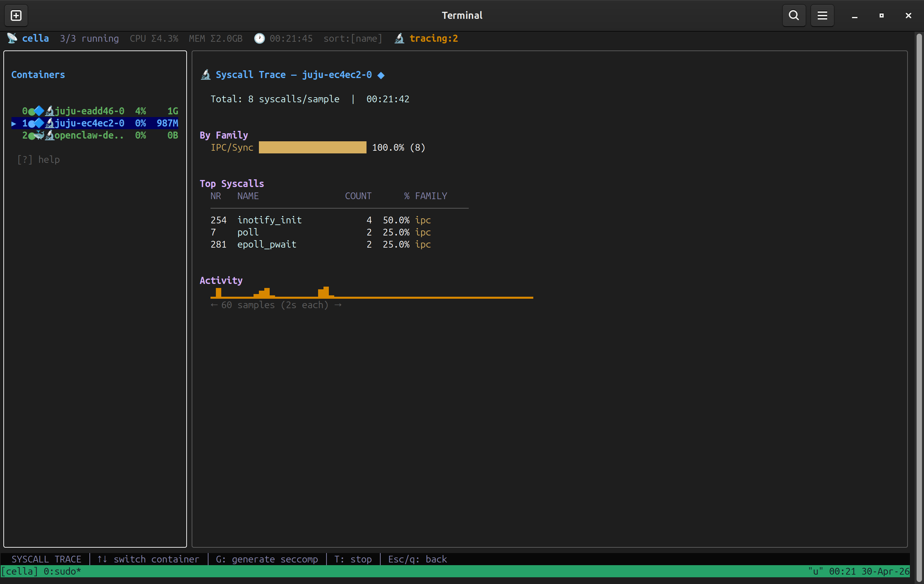Click G: generate seccomp in footer
Screen dimensions: 924x584
pyautogui.click(x=267, y=559)
